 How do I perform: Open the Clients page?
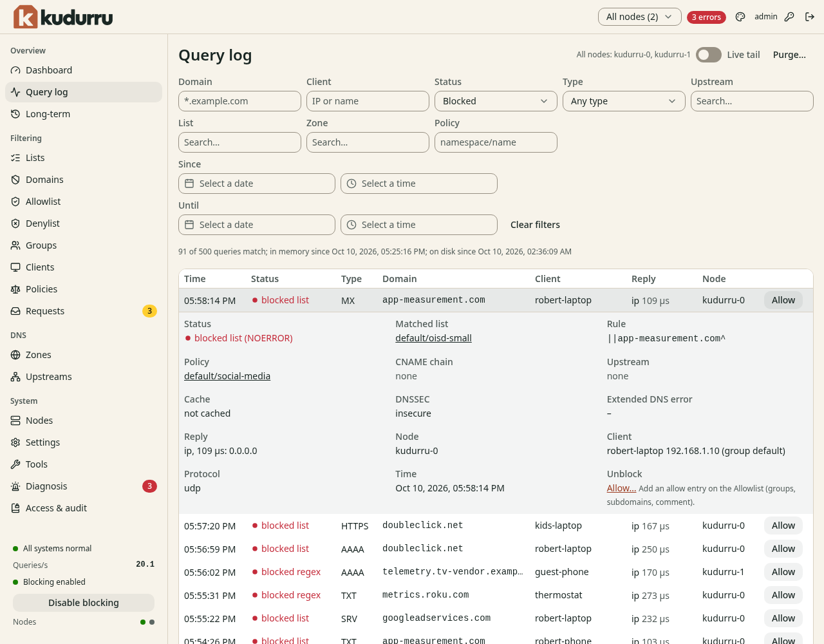84,267
